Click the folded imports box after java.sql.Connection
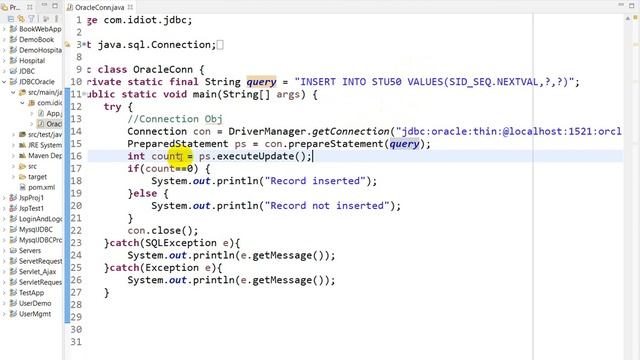640x360 pixels. tap(220, 45)
